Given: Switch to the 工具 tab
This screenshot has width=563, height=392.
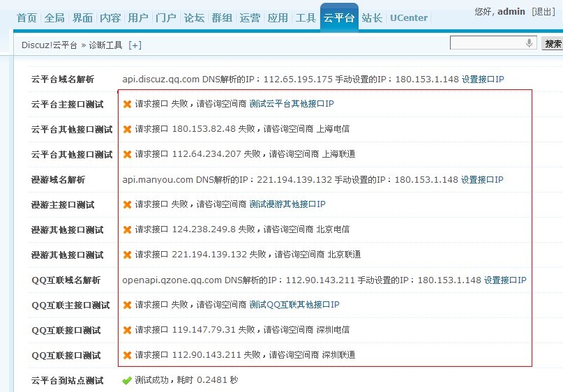Looking at the screenshot, I should [306, 18].
